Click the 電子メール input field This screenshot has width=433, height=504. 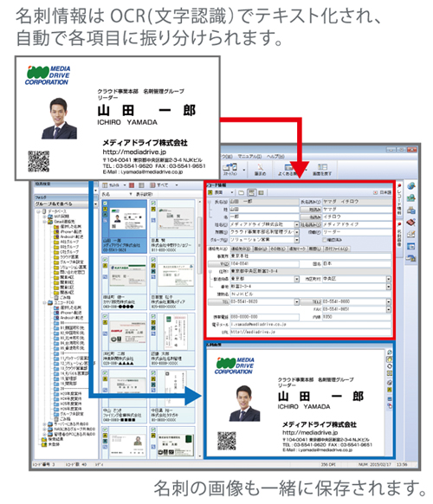310,325
